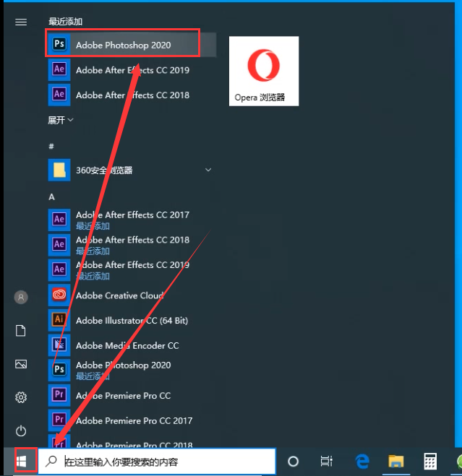Click the 最近添加 section heading

tap(65, 22)
